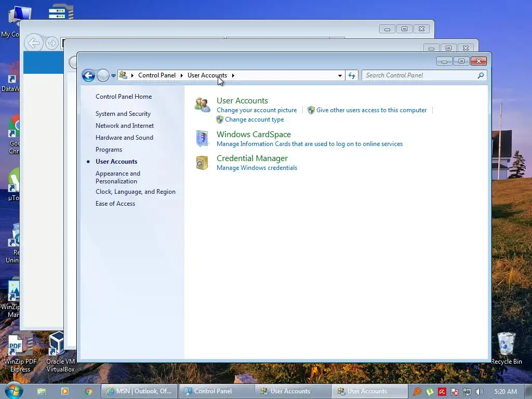Open Programs in sidebar
The width and height of the screenshot is (532, 399).
(109, 150)
